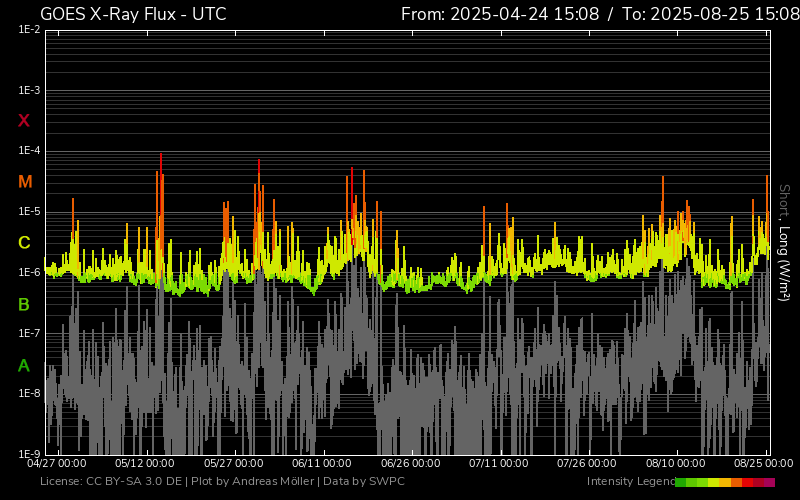The width and height of the screenshot is (800, 500).
Task: Click the 08/25 00:00 x-axis date label
Action: point(764,464)
